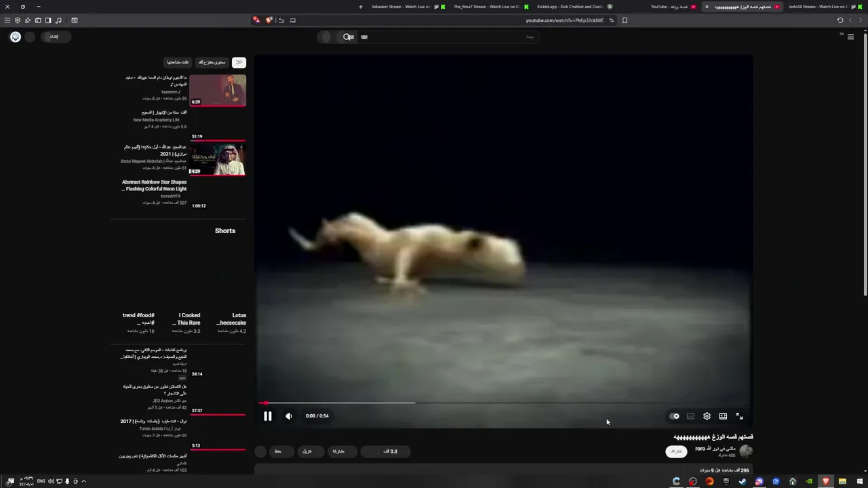Open the extensions puzzle icon in toolbar
This screenshot has width=868, height=488.
click(x=28, y=20)
